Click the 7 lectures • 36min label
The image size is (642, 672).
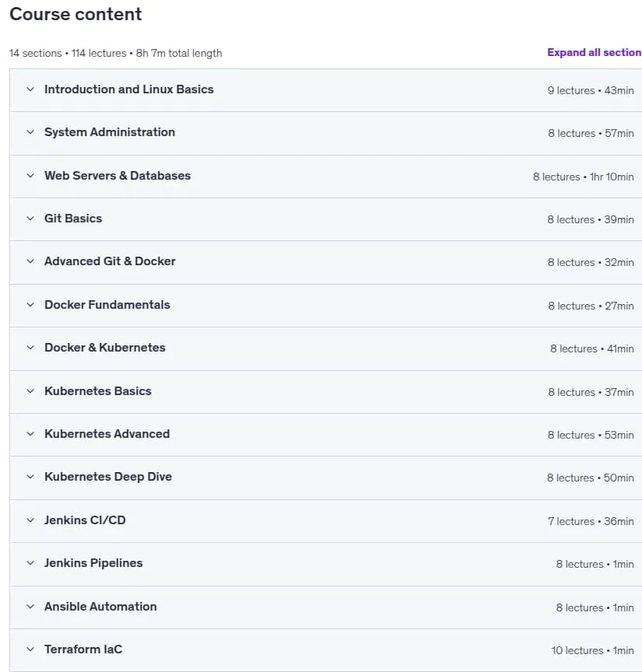point(591,521)
